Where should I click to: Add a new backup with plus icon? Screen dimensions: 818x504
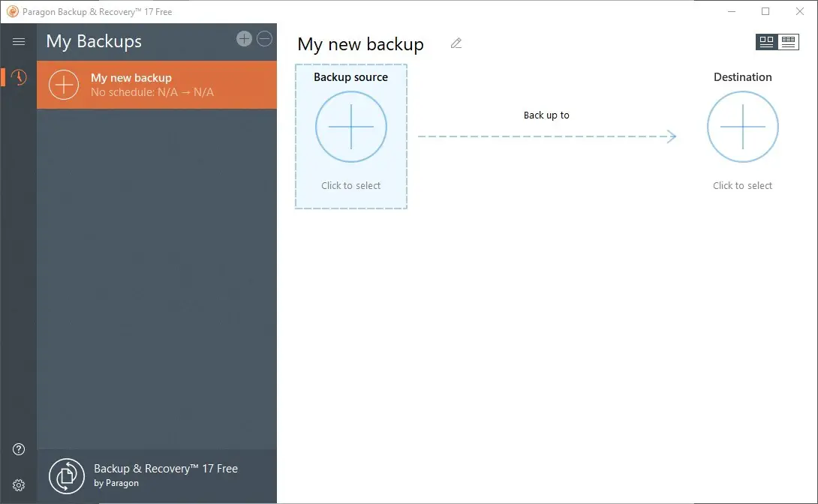pyautogui.click(x=244, y=39)
